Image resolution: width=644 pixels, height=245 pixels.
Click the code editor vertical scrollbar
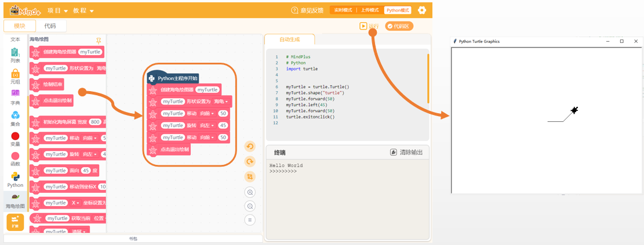tap(428, 78)
